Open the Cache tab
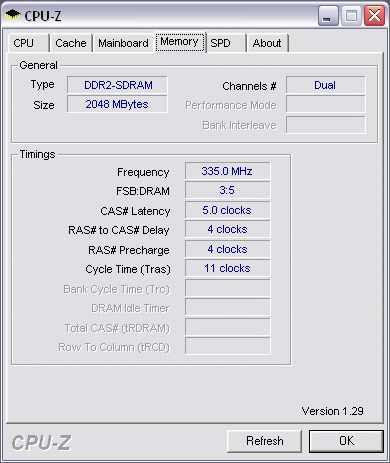 [71, 43]
